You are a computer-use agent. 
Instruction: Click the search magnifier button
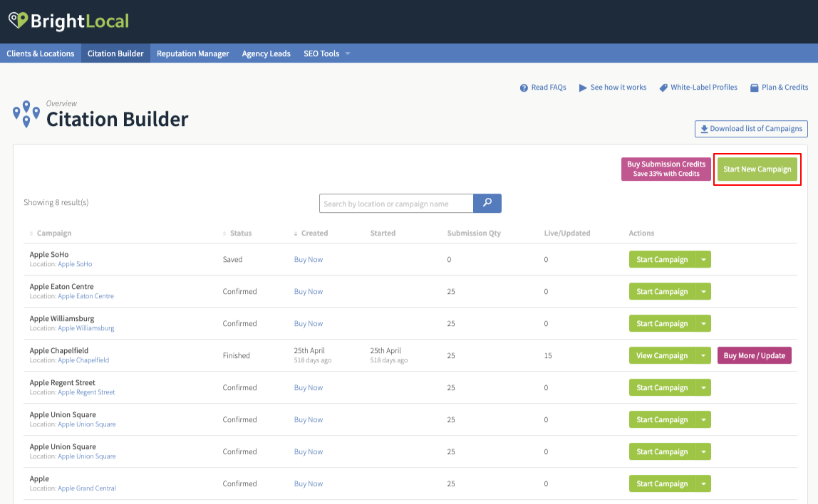pyautogui.click(x=487, y=204)
